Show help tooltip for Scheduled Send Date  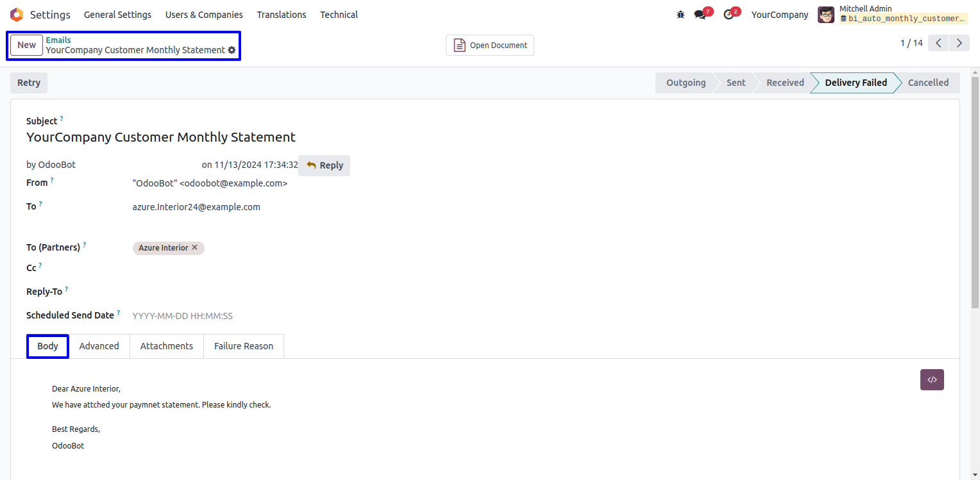pyautogui.click(x=118, y=313)
